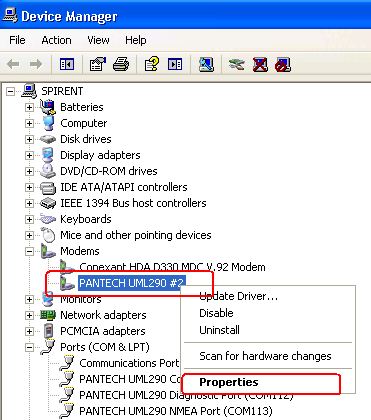Open the File menu
371x420 pixels.
tap(17, 40)
